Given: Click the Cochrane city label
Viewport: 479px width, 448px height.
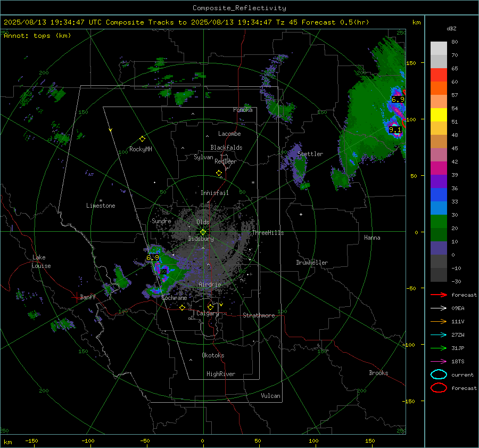Looking at the screenshot, I should [x=174, y=298].
